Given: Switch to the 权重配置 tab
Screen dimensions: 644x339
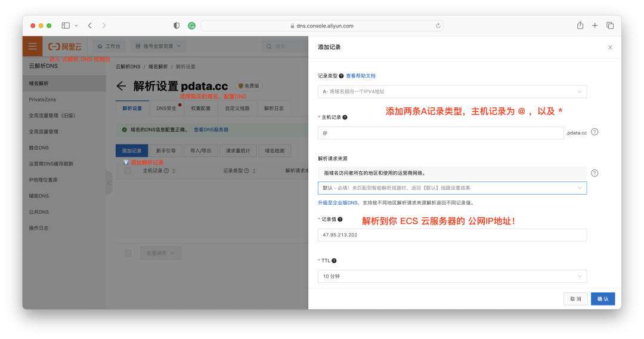Looking at the screenshot, I should 201,109.
